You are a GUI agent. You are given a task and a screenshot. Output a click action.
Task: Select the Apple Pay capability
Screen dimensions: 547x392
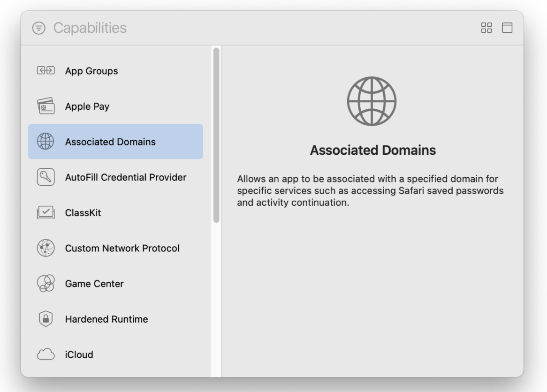click(x=115, y=106)
